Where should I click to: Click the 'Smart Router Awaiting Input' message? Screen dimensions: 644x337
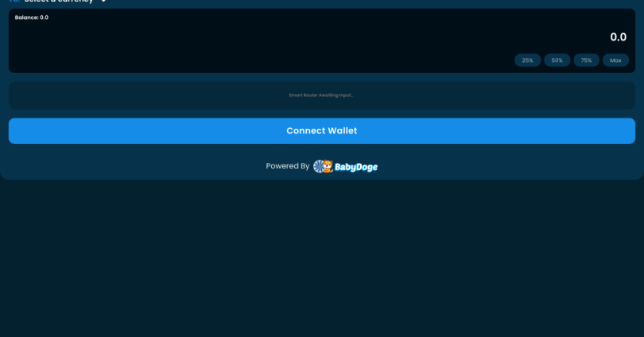[321, 95]
